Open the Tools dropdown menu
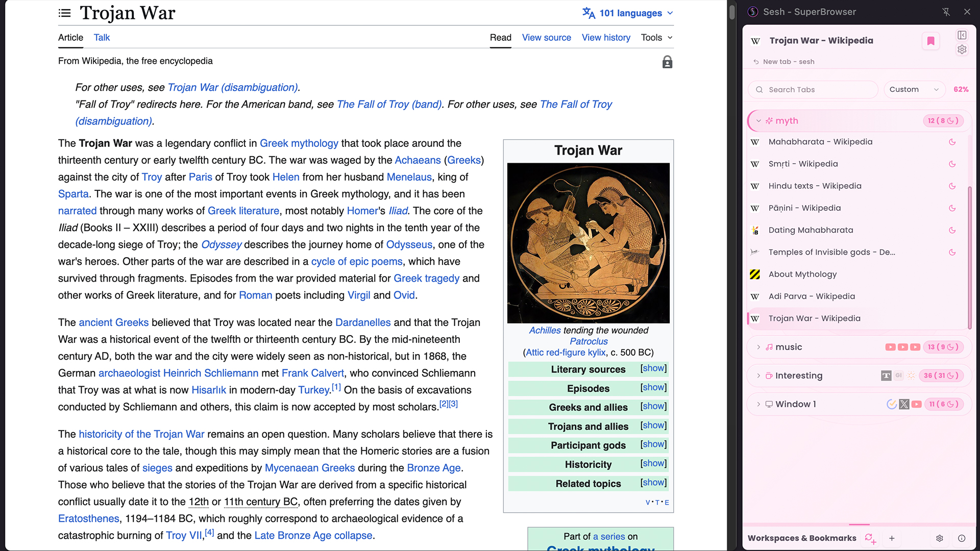The width and height of the screenshot is (980, 551). pos(656,37)
